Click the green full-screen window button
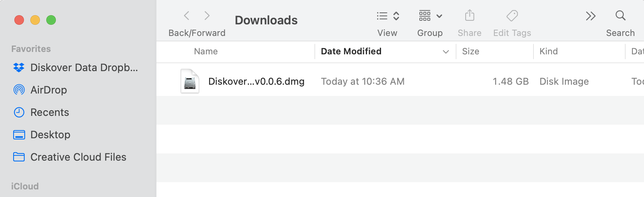Image resolution: width=644 pixels, height=197 pixels. click(51, 20)
